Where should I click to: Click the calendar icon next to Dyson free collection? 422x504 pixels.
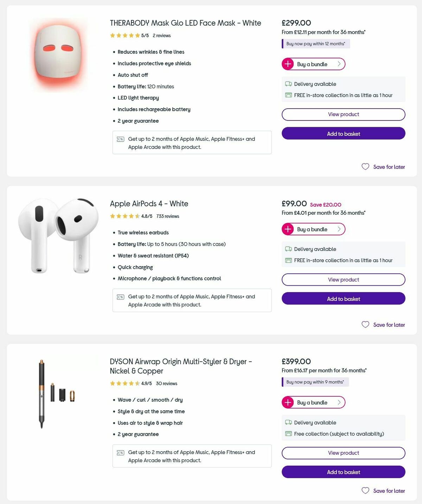click(x=288, y=434)
